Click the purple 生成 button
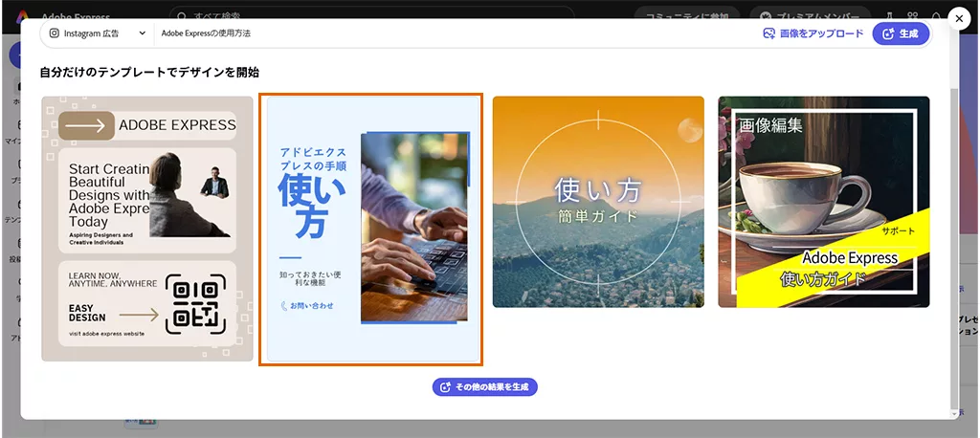This screenshot has height=438, width=980. point(901,33)
